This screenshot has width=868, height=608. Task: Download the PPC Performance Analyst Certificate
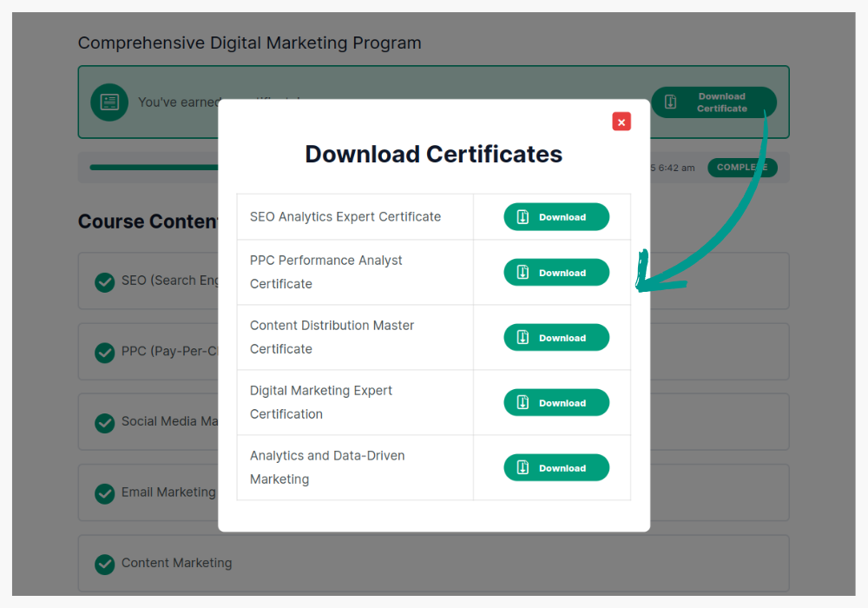(x=556, y=273)
